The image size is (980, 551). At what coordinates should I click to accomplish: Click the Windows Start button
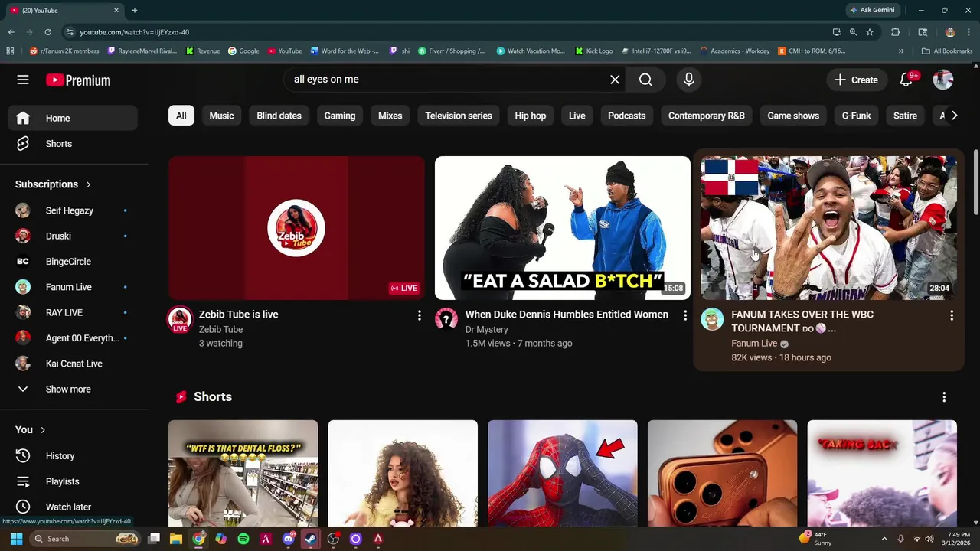(x=16, y=539)
